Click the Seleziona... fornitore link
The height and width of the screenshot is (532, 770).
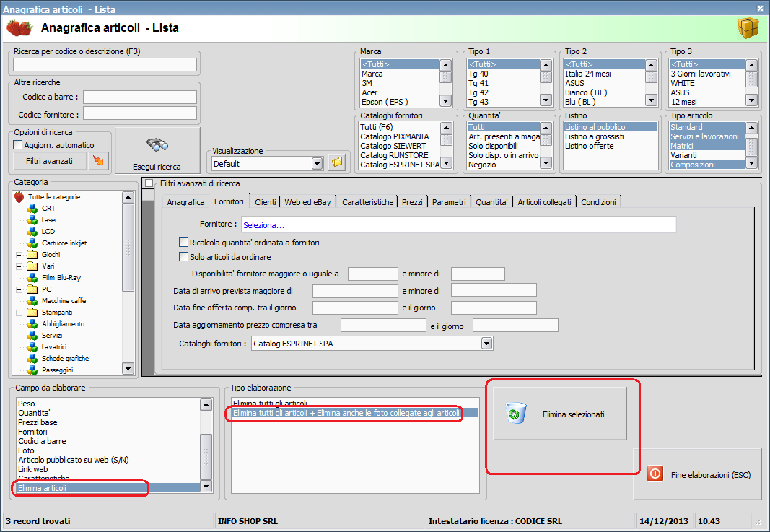[x=264, y=225]
